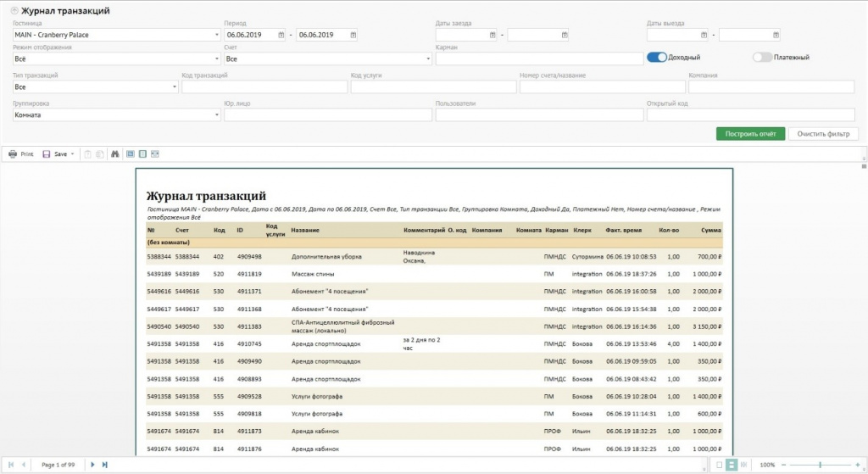
Task: Enable the Платежный switch
Action: [x=762, y=57]
